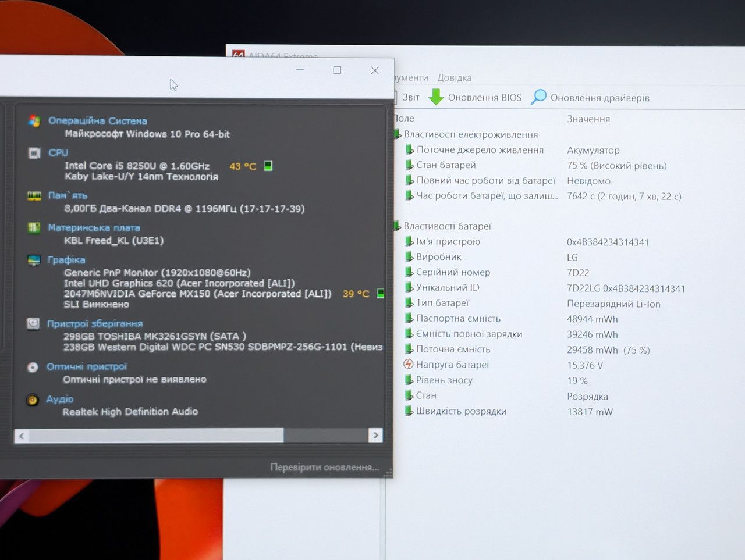The image size is (745, 560).
Task: Open the Материнська плата section link
Action: click(94, 227)
